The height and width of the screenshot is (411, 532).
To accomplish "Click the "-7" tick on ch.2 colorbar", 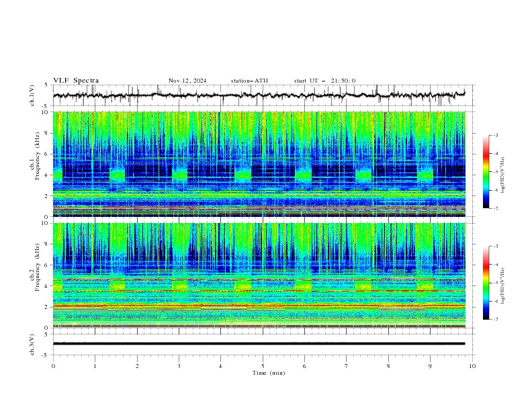I will (x=496, y=320).
